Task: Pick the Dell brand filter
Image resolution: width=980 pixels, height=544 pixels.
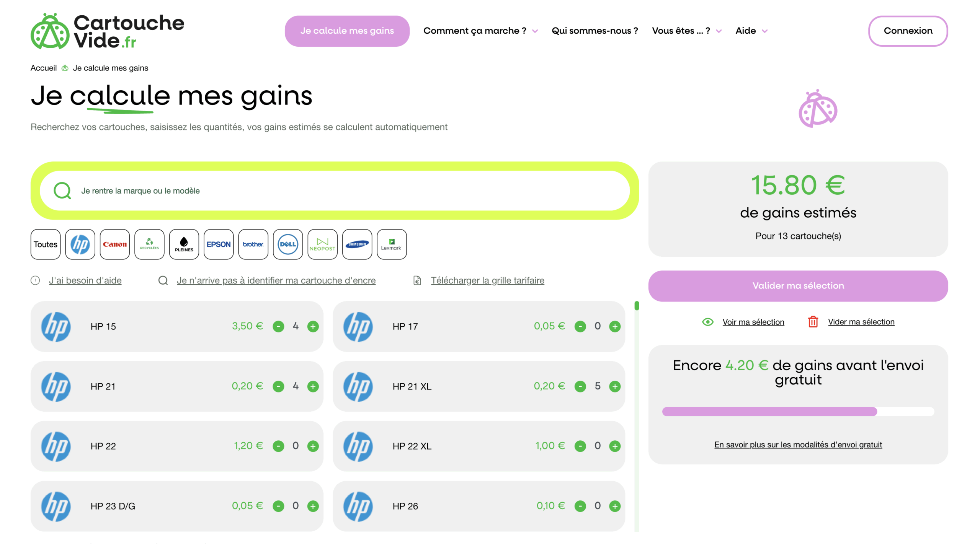Action: [288, 244]
